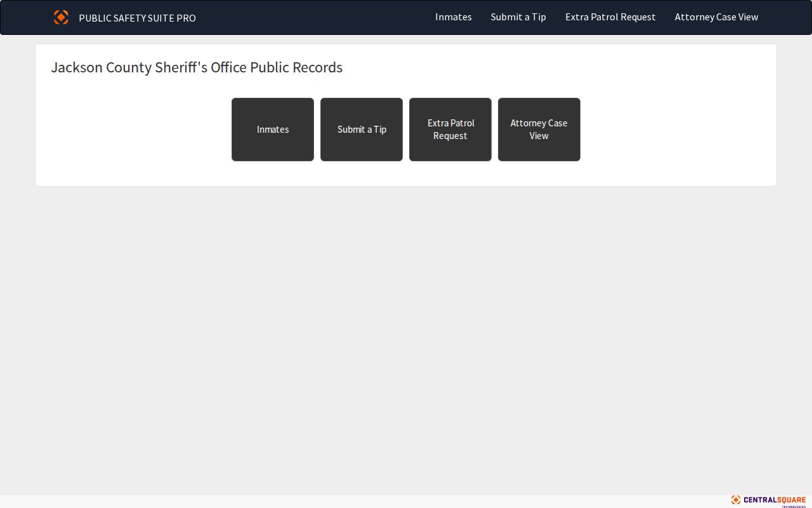812x508 pixels.
Task: Click the orange Public Safety Suite logo icon
Action: coord(61,17)
